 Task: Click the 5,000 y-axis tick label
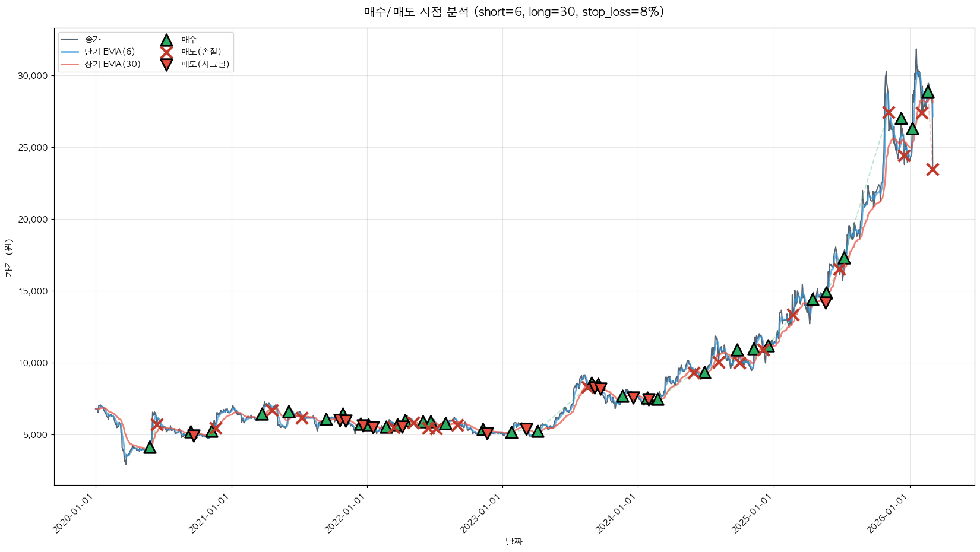[36, 434]
